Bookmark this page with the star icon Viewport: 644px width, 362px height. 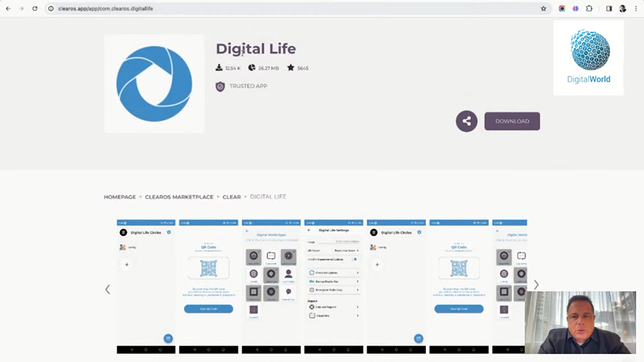coord(543,9)
